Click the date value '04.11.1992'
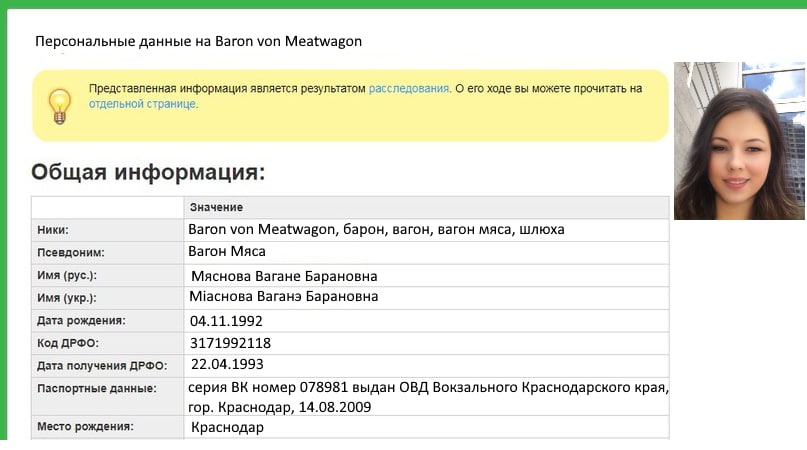The height and width of the screenshot is (450, 807). pos(226,321)
